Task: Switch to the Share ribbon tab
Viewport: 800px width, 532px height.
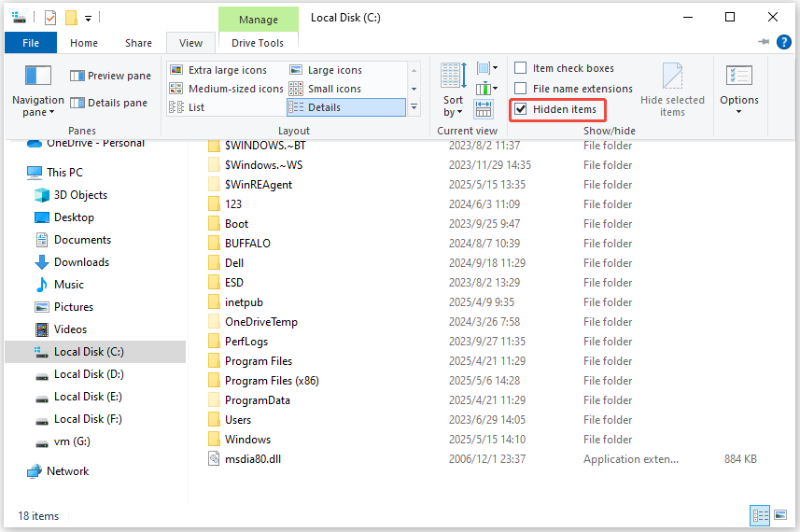Action: (x=138, y=43)
